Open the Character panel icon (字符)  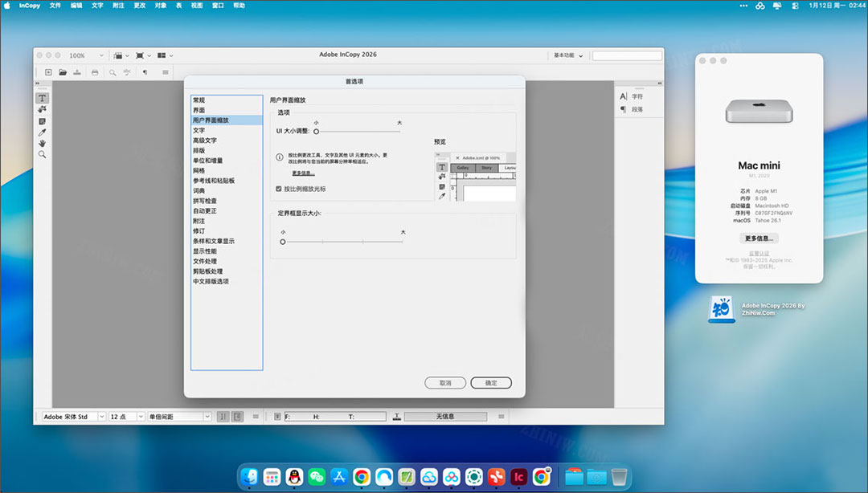[624, 96]
